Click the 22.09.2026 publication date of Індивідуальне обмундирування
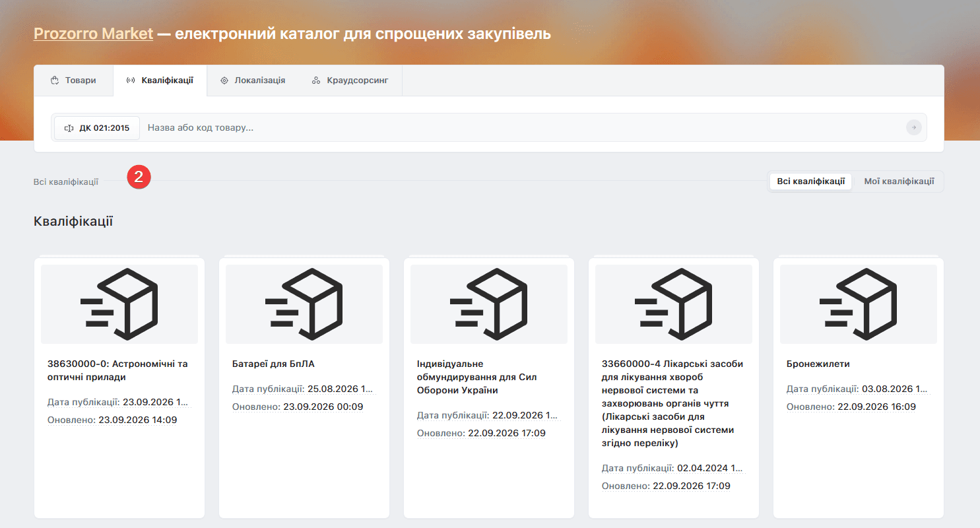 525,415
